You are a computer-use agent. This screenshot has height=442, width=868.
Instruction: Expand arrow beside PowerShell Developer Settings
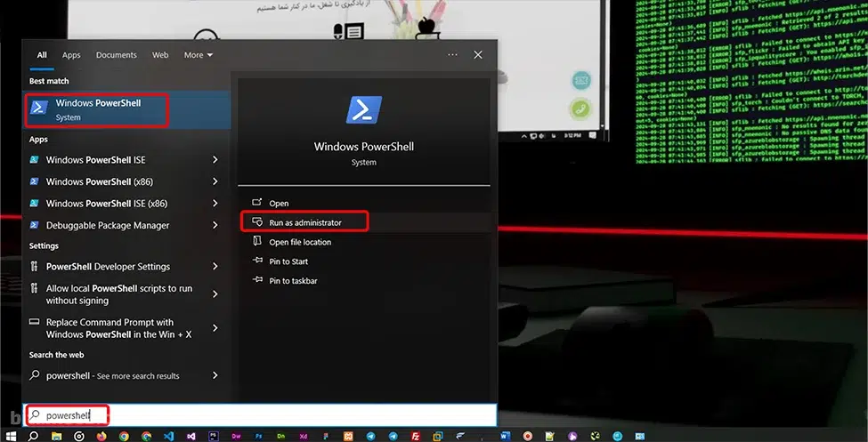pos(215,267)
